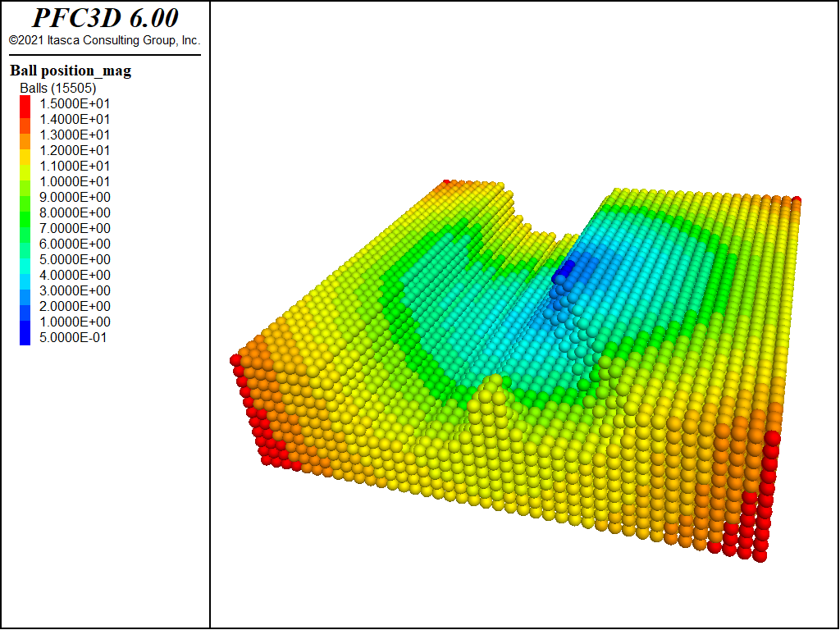Click the 3.0000E+00 legend value

[75, 290]
